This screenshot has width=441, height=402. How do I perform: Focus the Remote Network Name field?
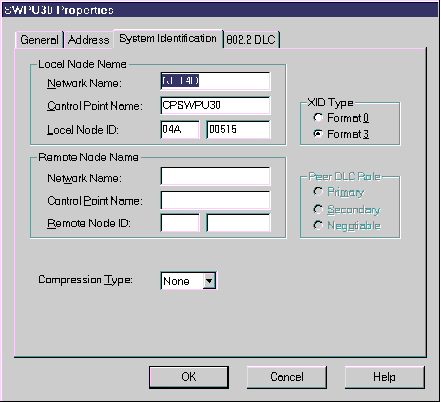click(215, 176)
